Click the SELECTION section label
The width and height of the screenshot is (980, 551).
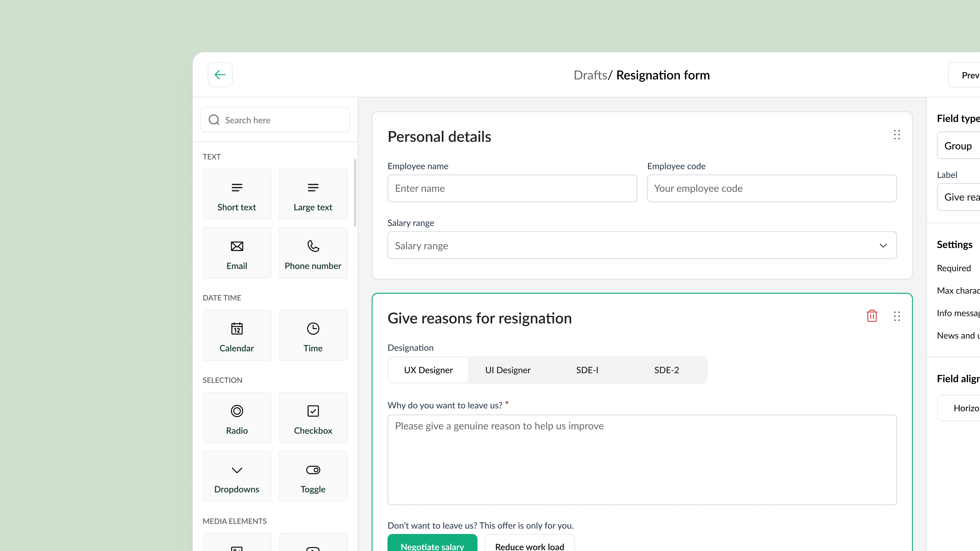pyautogui.click(x=222, y=380)
